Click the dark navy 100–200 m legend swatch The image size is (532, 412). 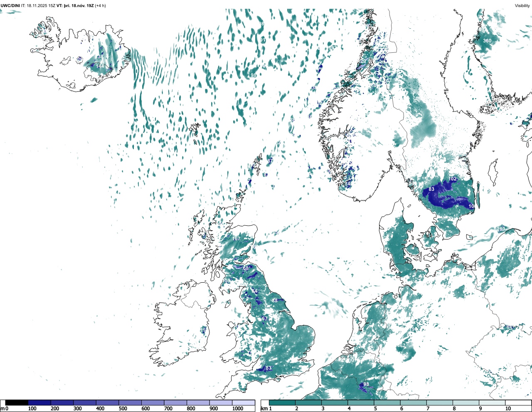[39, 403]
